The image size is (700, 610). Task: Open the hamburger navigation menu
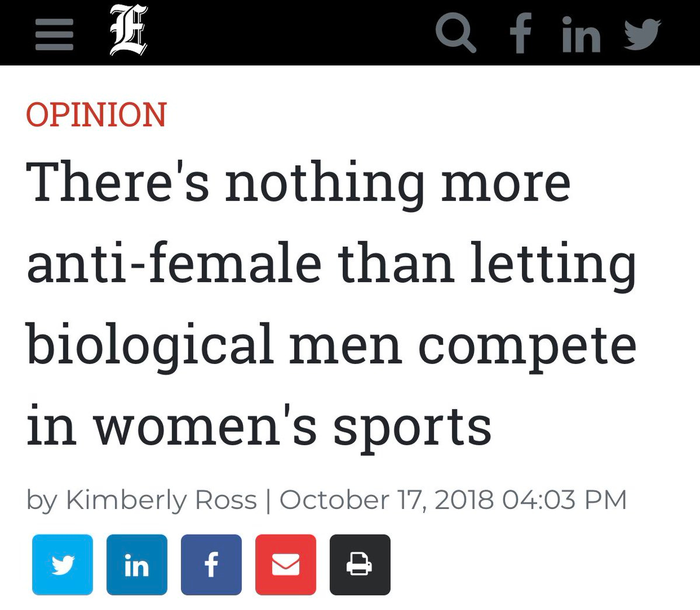click(54, 34)
